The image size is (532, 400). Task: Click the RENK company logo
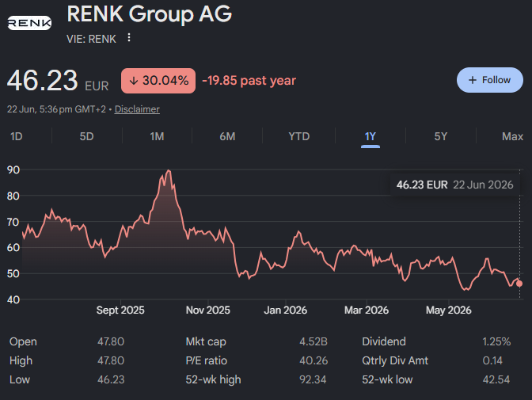[29, 23]
